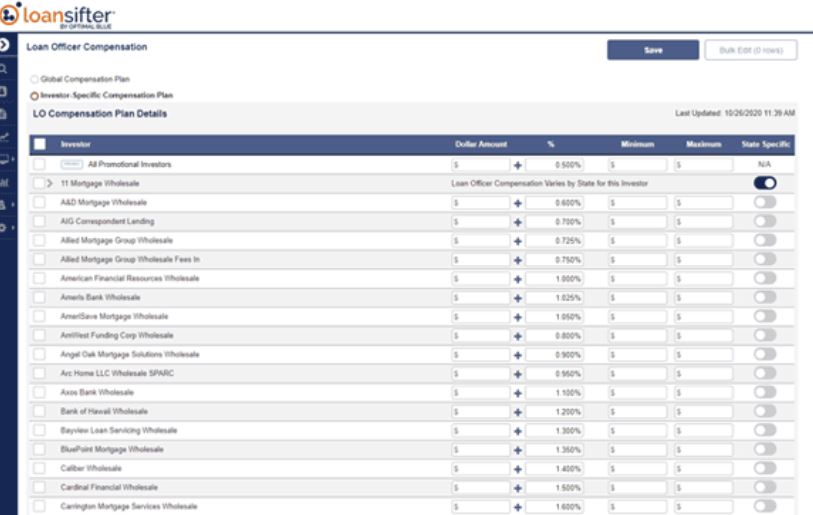Image resolution: width=813 pixels, height=515 pixels.
Task: Select the Investor-Specific Compensation Plan radio button
Action: pyautogui.click(x=34, y=96)
